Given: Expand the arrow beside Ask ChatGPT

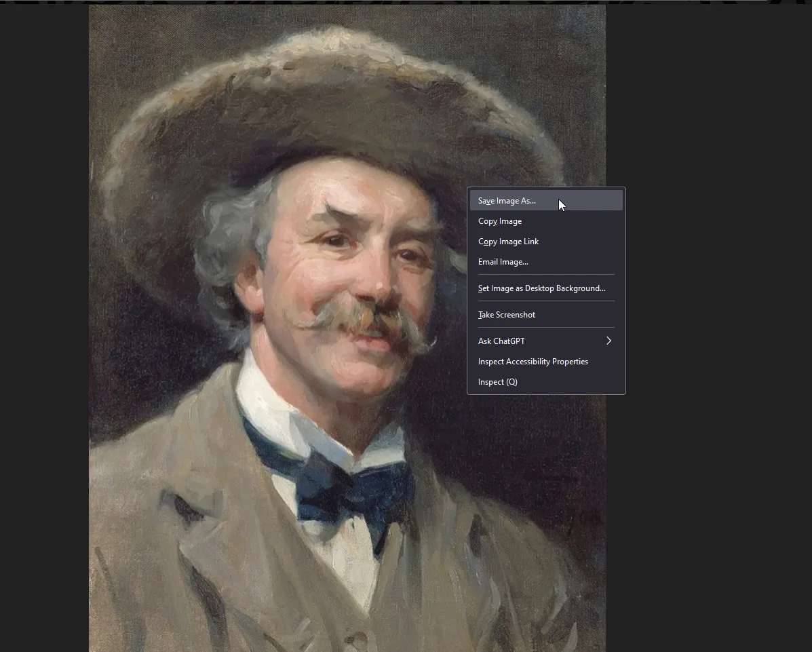Looking at the screenshot, I should (608, 341).
